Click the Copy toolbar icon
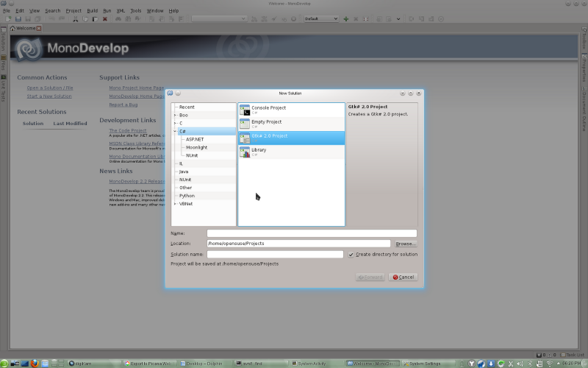Screen dimensions: 588x368 click(85, 19)
